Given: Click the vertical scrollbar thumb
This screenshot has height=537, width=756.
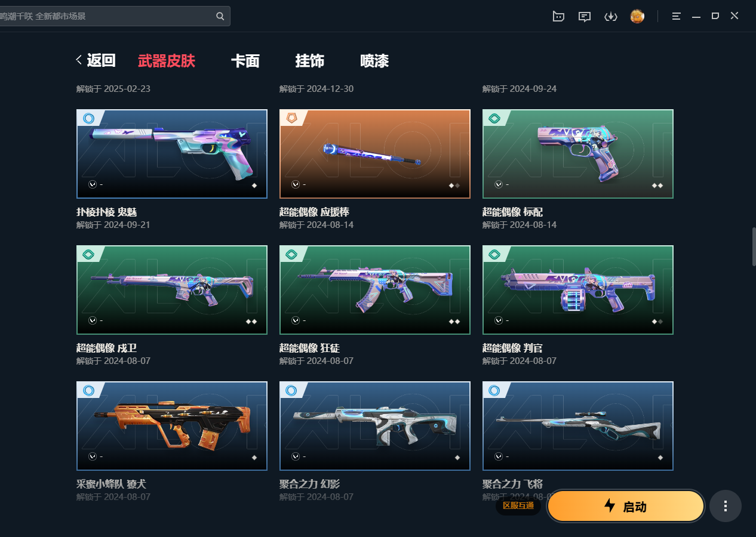Looking at the screenshot, I should click(x=754, y=246).
